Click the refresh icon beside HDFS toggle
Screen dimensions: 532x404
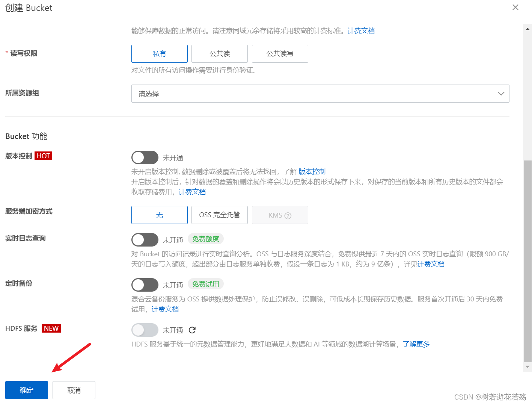pos(192,330)
